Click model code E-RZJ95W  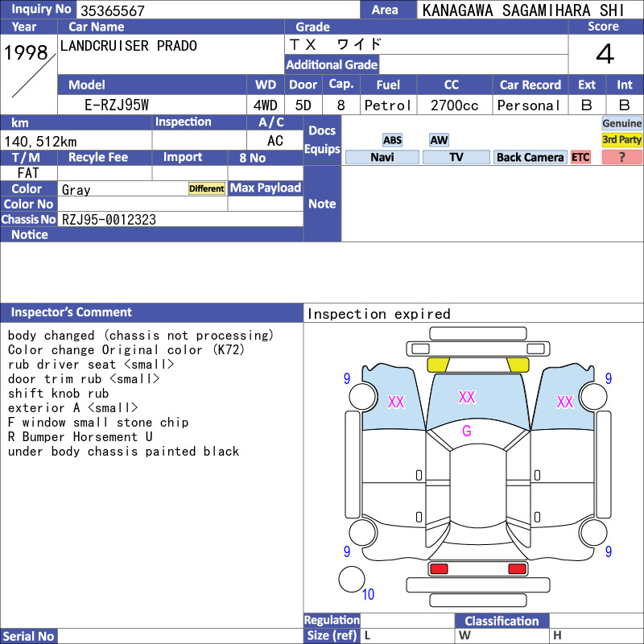pyautogui.click(x=117, y=105)
